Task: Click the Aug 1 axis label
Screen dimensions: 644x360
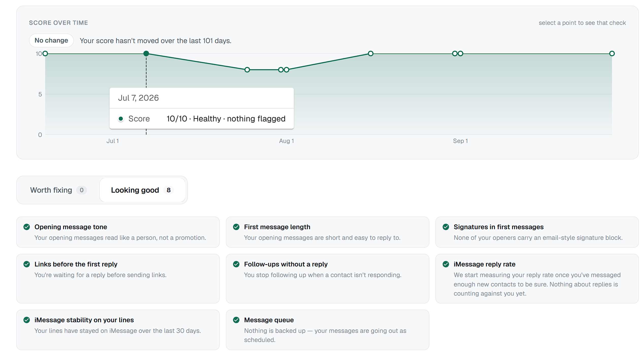Action: [286, 141]
